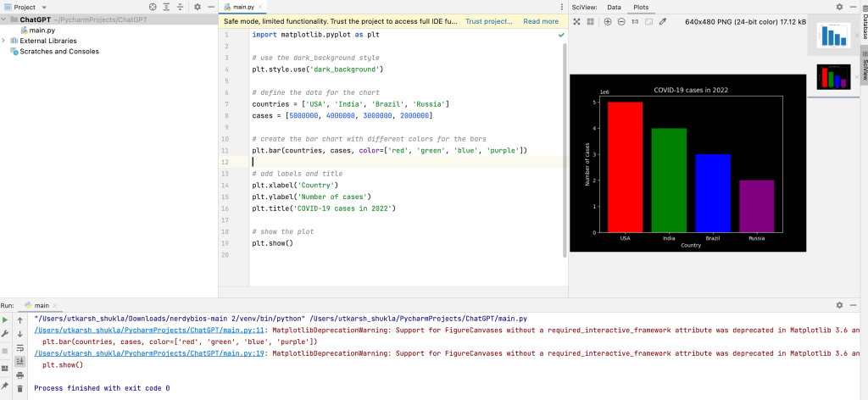
Task: Click the Clear All trash icon
Action: coord(20,388)
